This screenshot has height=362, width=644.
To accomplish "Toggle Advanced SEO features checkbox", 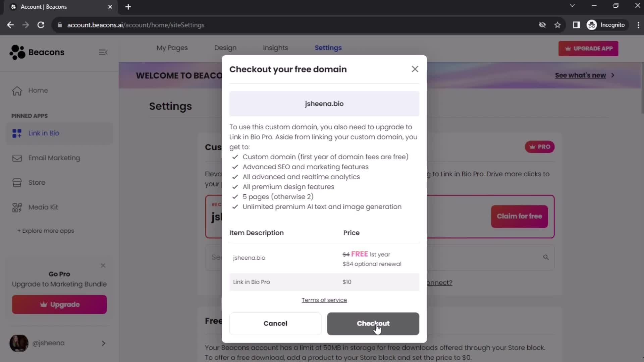I will coord(234,167).
